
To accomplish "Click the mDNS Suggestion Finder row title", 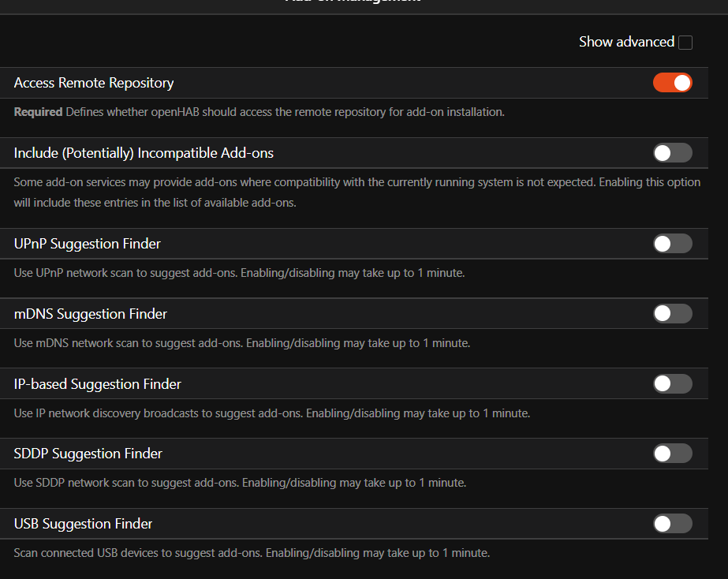I will 91,314.
